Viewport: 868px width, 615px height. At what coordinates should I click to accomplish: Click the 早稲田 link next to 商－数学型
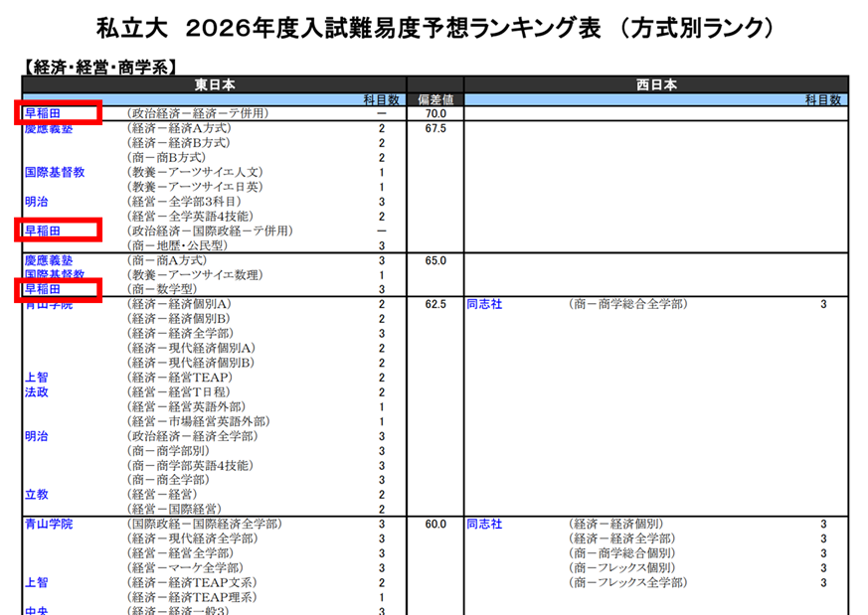(x=43, y=289)
